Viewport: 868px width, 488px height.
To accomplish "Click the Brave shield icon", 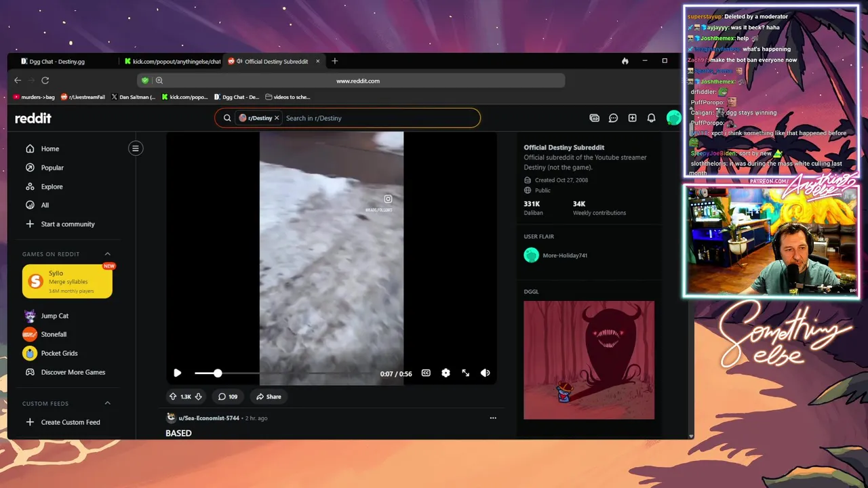I will coord(144,80).
